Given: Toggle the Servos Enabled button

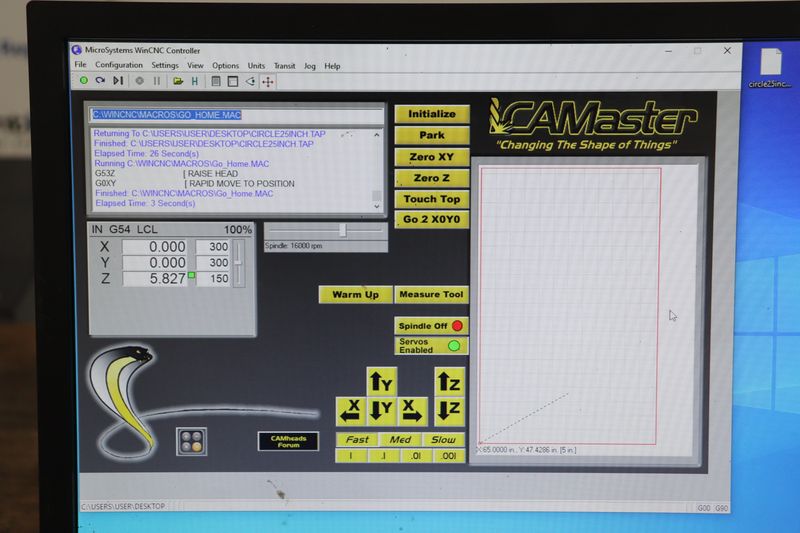Looking at the screenshot, I should 431,346.
